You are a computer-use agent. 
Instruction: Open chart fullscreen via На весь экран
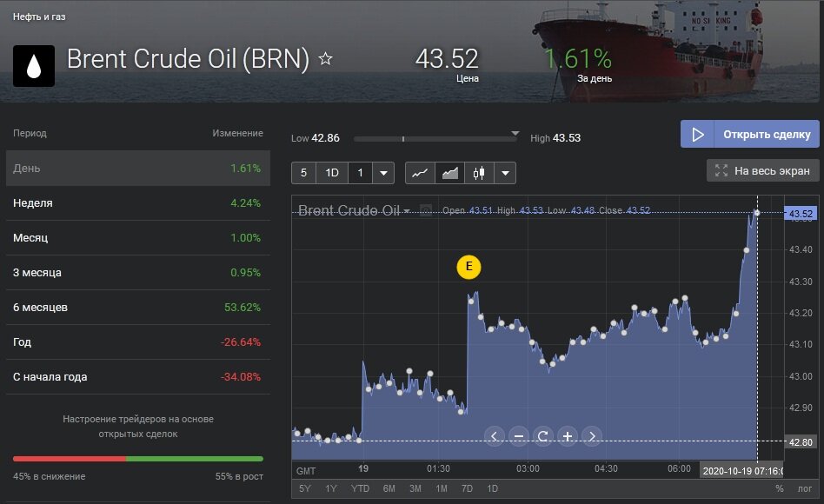pyautogui.click(x=762, y=171)
